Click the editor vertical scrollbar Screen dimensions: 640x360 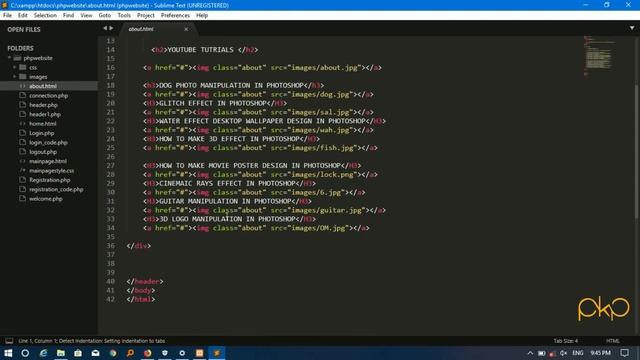coord(636,151)
